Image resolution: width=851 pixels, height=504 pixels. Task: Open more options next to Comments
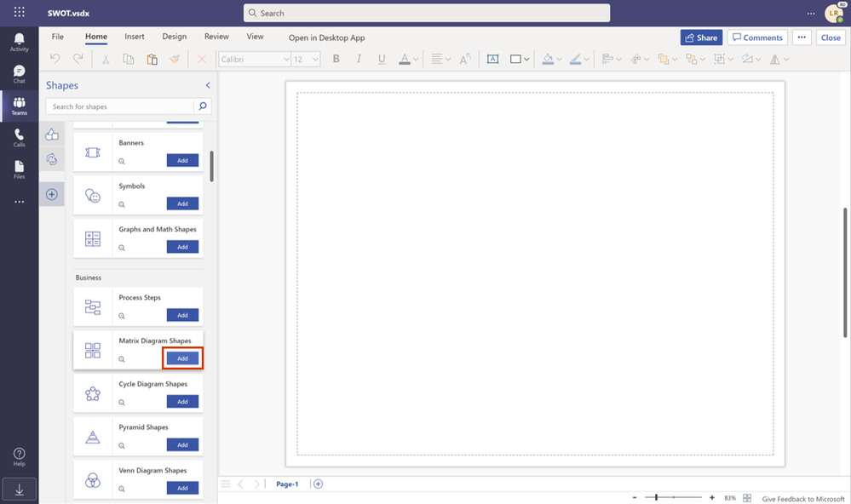coord(802,37)
